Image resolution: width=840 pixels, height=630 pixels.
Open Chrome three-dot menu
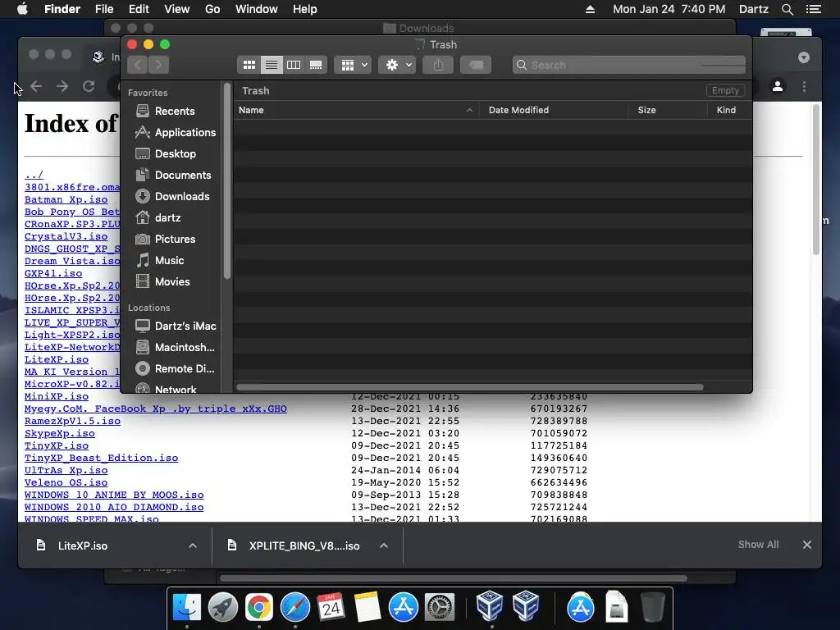pos(804,86)
